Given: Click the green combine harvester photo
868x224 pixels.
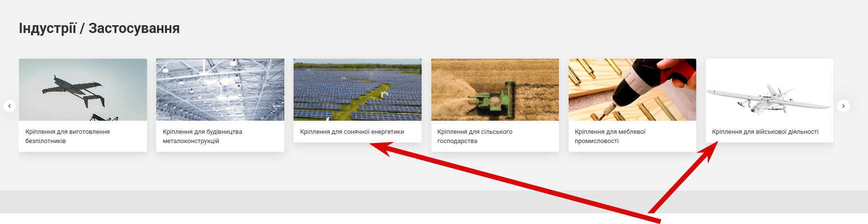Looking at the screenshot, I should click(495, 90).
